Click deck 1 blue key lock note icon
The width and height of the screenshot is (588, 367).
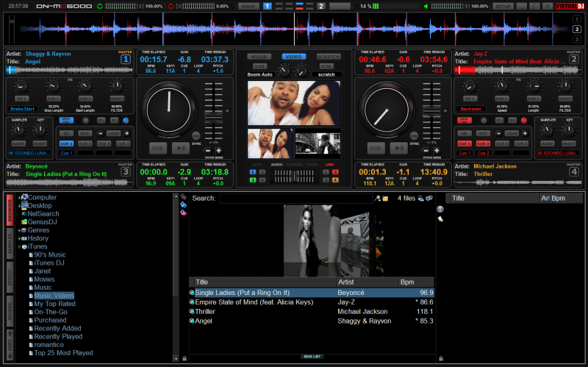point(126,121)
